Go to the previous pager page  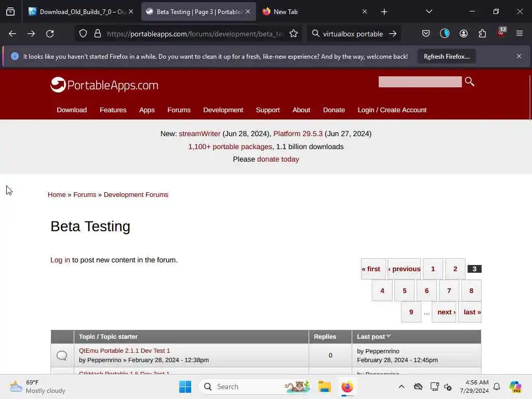(x=404, y=269)
